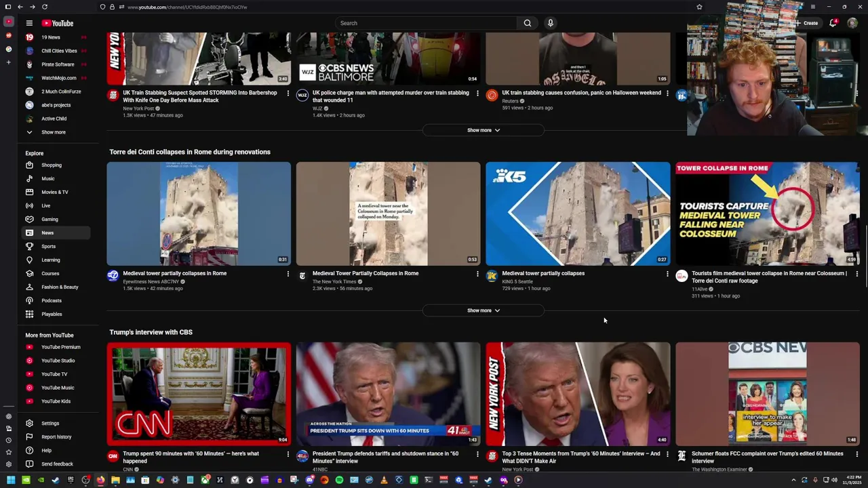Open Courses category in sidebar
This screenshot has width=868, height=488.
[x=56, y=273]
